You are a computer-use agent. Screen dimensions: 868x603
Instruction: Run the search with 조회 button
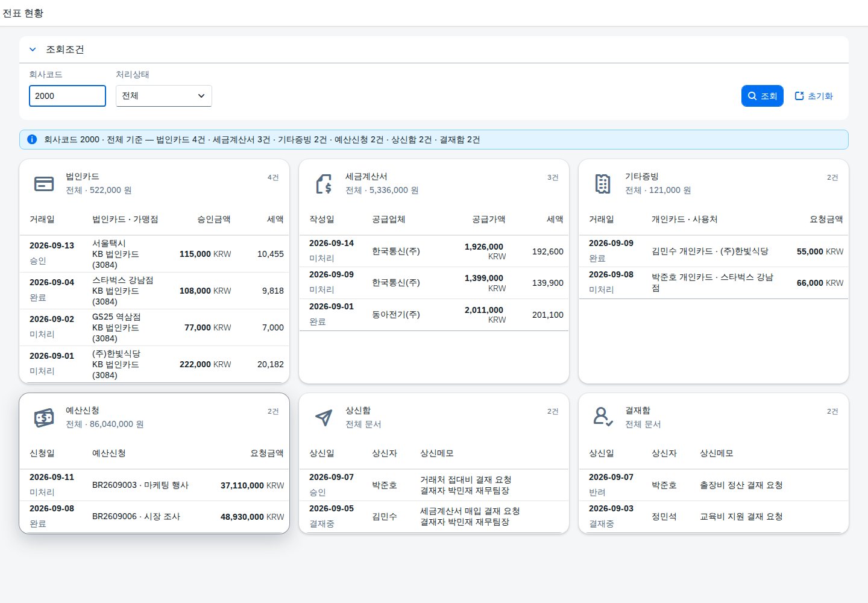pyautogui.click(x=763, y=96)
